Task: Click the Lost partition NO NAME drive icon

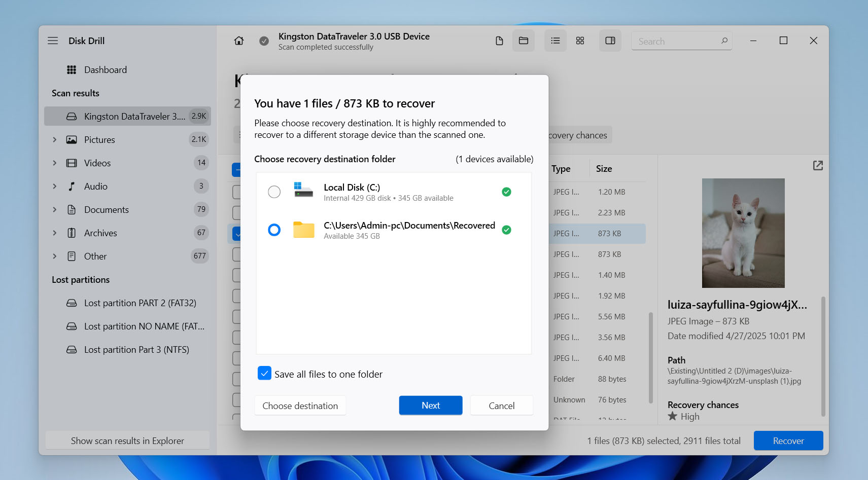Action: pos(72,326)
